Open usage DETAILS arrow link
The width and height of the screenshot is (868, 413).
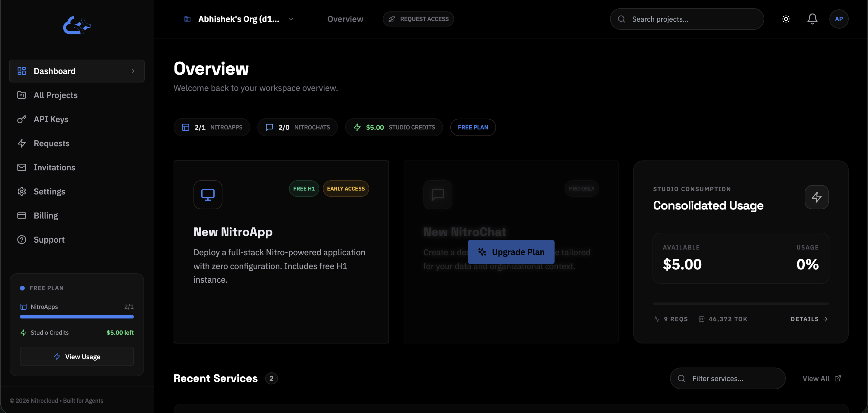click(809, 319)
